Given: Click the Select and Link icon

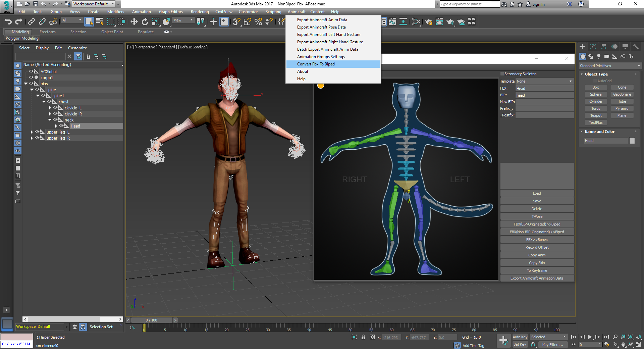Looking at the screenshot, I should [31, 22].
